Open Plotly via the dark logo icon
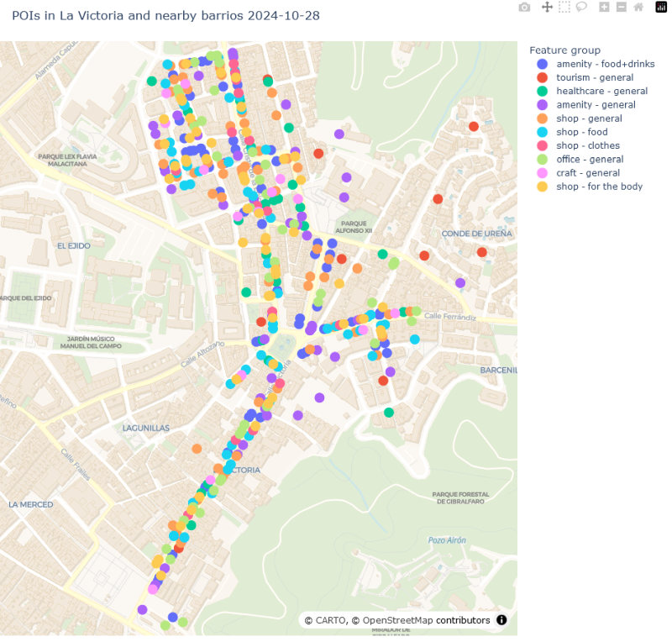 point(660,7)
